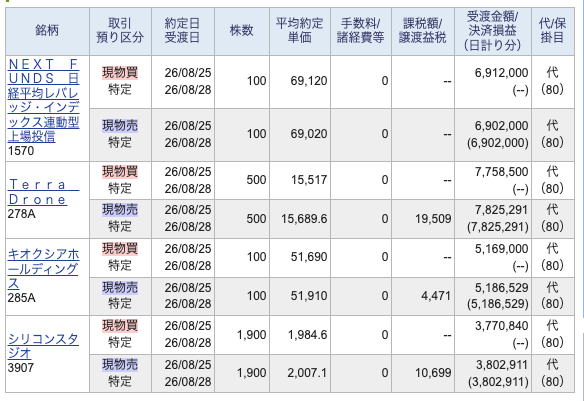Select the stock code 3907

[21, 368]
